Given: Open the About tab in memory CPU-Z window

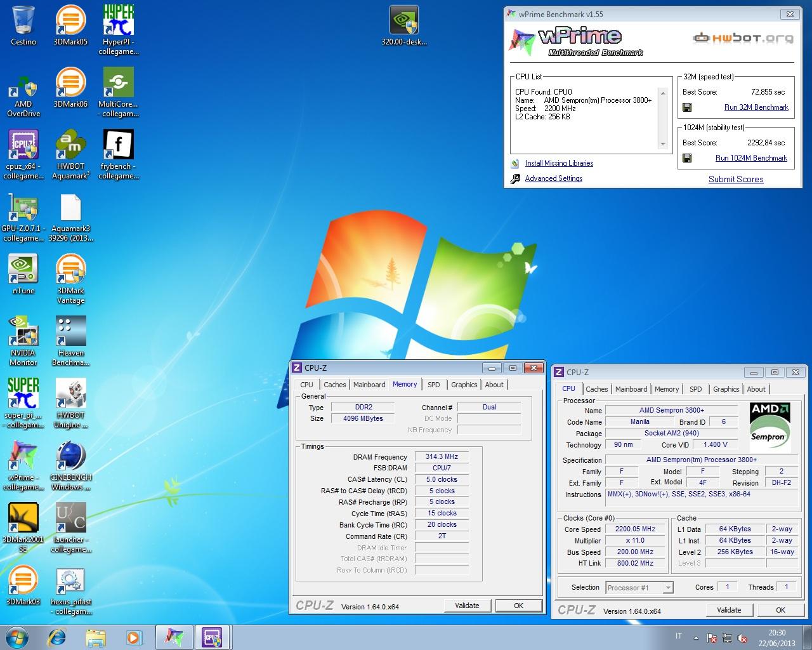Looking at the screenshot, I should 494,385.
